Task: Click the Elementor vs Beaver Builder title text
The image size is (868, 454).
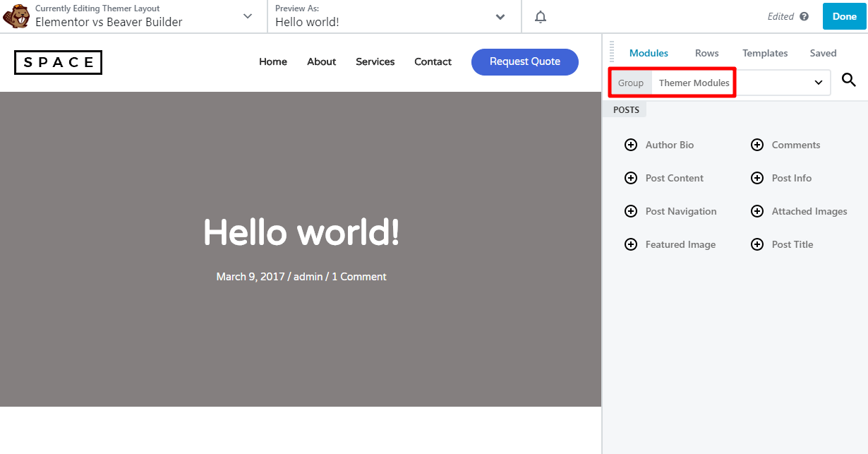Action: pyautogui.click(x=109, y=22)
